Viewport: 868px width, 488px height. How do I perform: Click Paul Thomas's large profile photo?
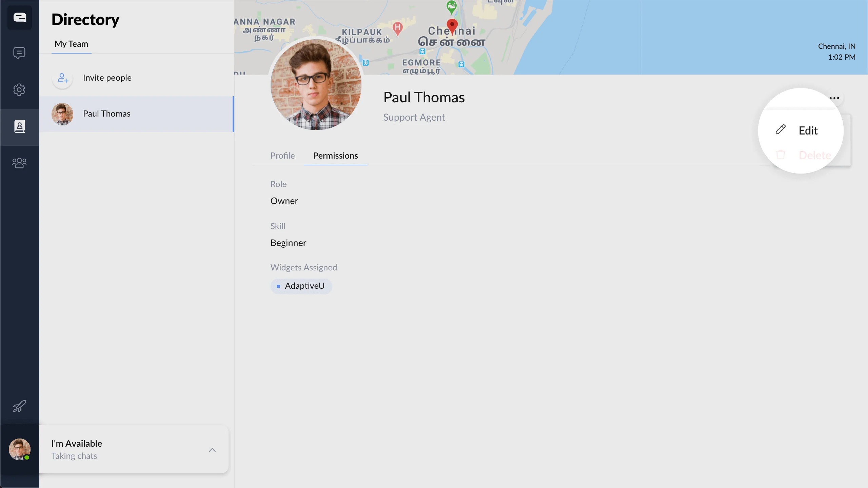click(316, 85)
